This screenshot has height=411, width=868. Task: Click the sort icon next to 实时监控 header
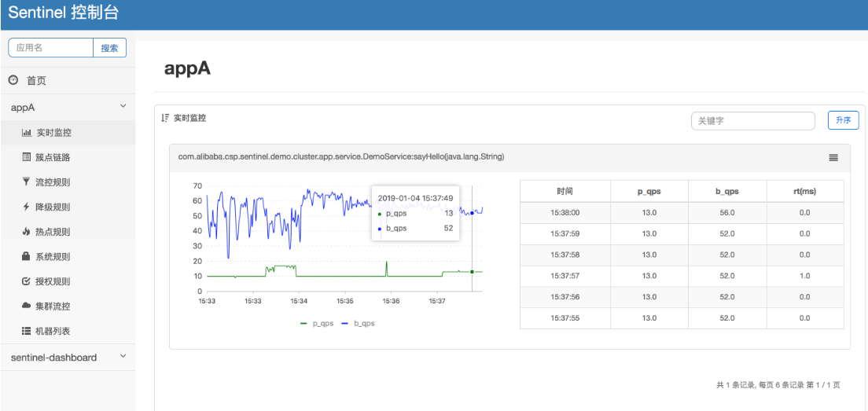click(x=164, y=118)
